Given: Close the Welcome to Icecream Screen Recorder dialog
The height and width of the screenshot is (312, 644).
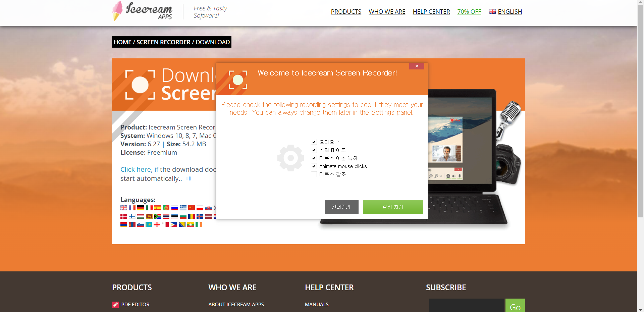Looking at the screenshot, I should coord(417,66).
